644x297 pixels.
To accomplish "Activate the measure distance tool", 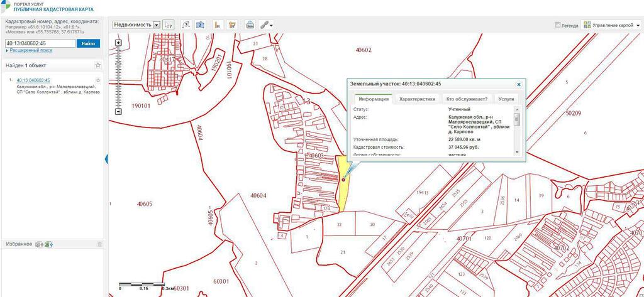I will pos(186,25).
